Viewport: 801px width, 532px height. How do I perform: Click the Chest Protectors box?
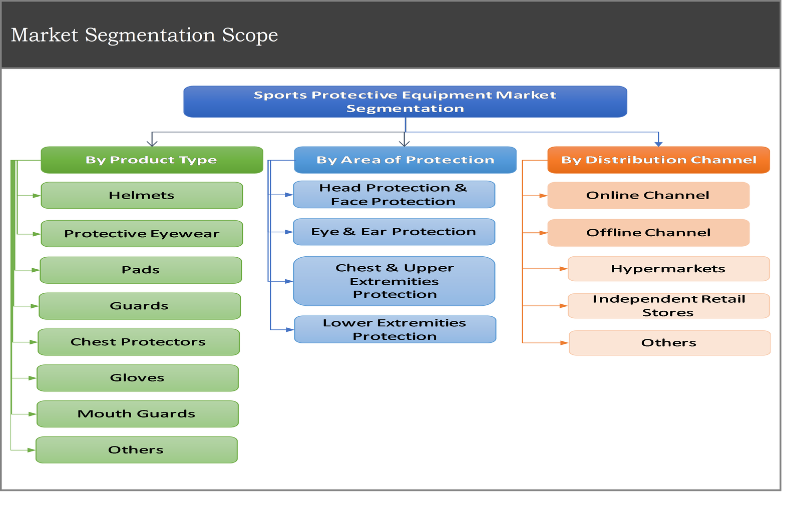(x=139, y=342)
